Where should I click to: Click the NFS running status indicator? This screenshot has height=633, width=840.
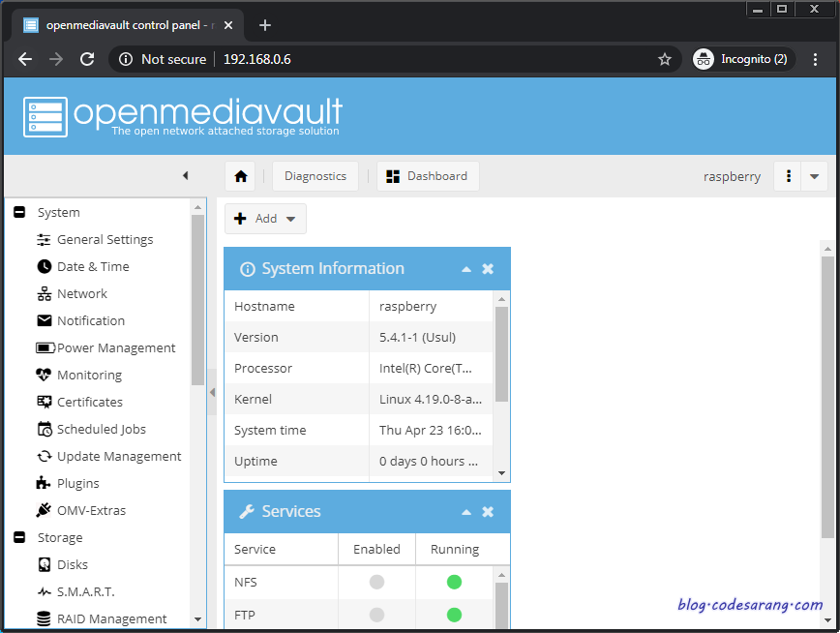pyautogui.click(x=454, y=582)
